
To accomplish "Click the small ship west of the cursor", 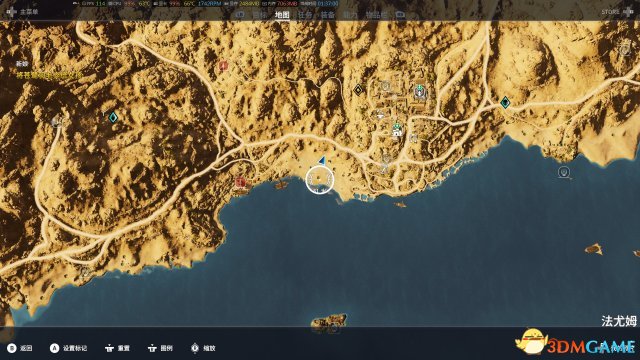I will [281, 186].
